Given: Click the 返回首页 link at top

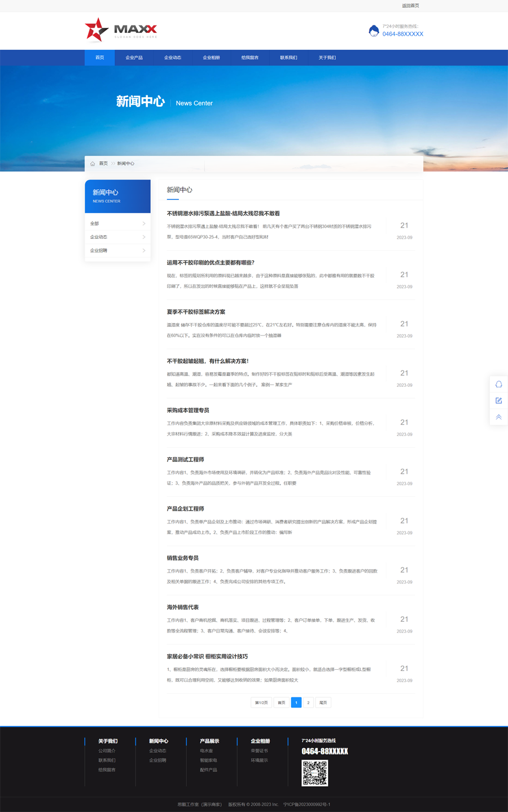Looking at the screenshot, I should point(410,6).
